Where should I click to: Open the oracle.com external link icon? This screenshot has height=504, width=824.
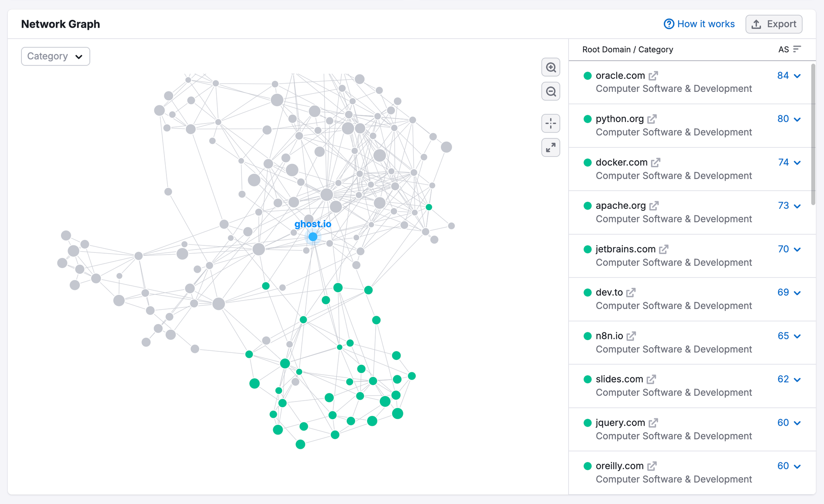click(x=653, y=76)
